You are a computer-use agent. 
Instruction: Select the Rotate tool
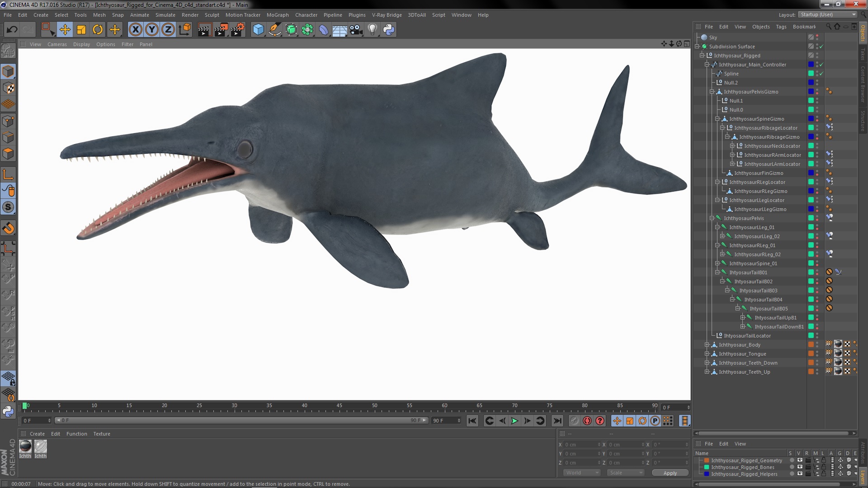(x=98, y=30)
